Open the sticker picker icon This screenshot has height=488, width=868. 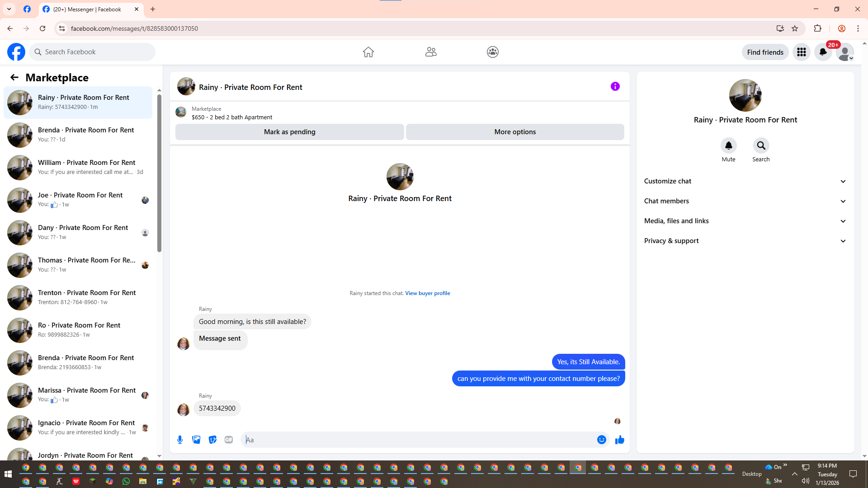212,440
